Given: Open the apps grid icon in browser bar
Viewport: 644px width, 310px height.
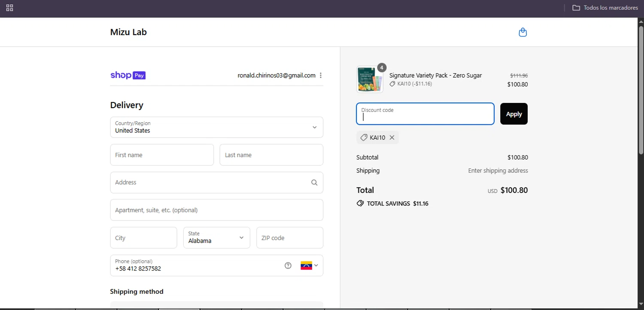Looking at the screenshot, I should point(9,8).
